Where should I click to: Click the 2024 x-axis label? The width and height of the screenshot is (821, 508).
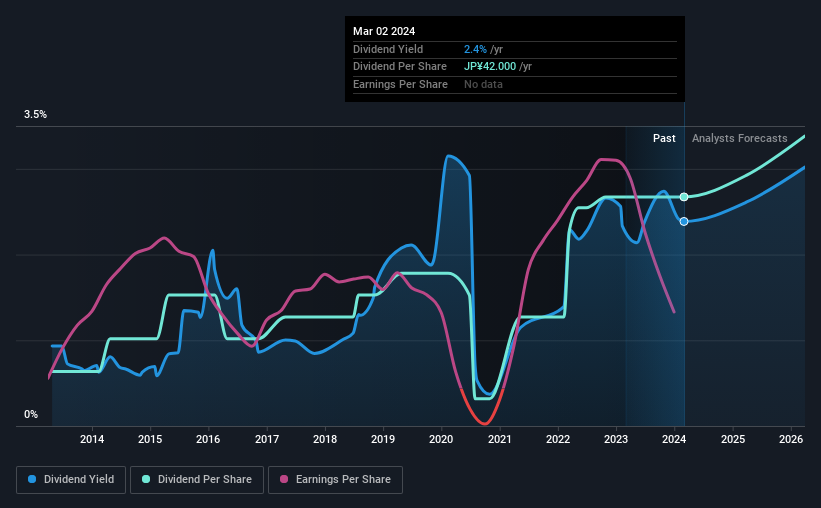674,439
